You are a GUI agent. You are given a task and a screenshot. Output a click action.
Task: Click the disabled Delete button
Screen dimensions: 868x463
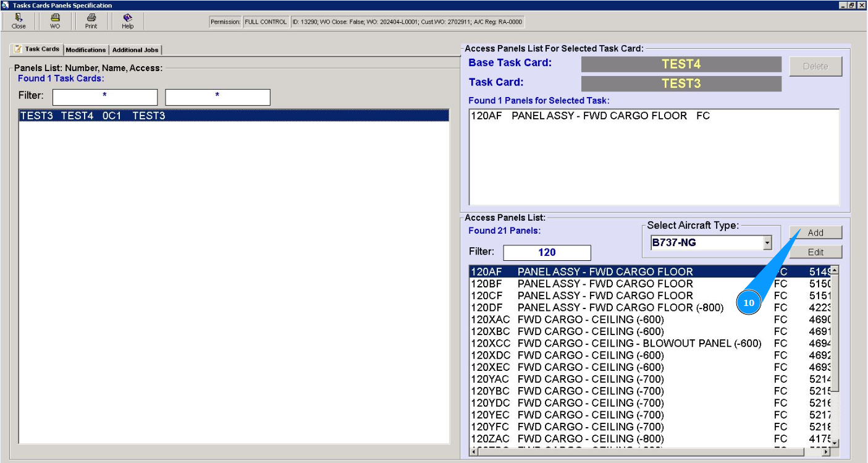815,66
